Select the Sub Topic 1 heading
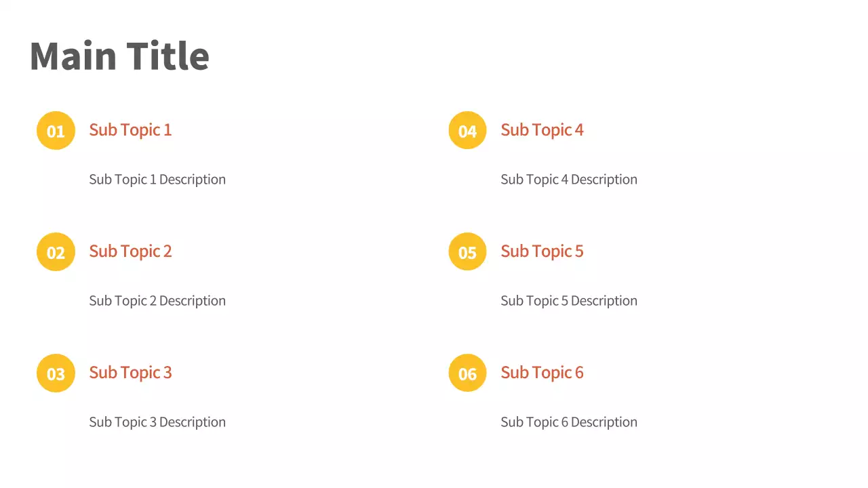Image resolution: width=868 pixels, height=488 pixels. click(x=130, y=130)
